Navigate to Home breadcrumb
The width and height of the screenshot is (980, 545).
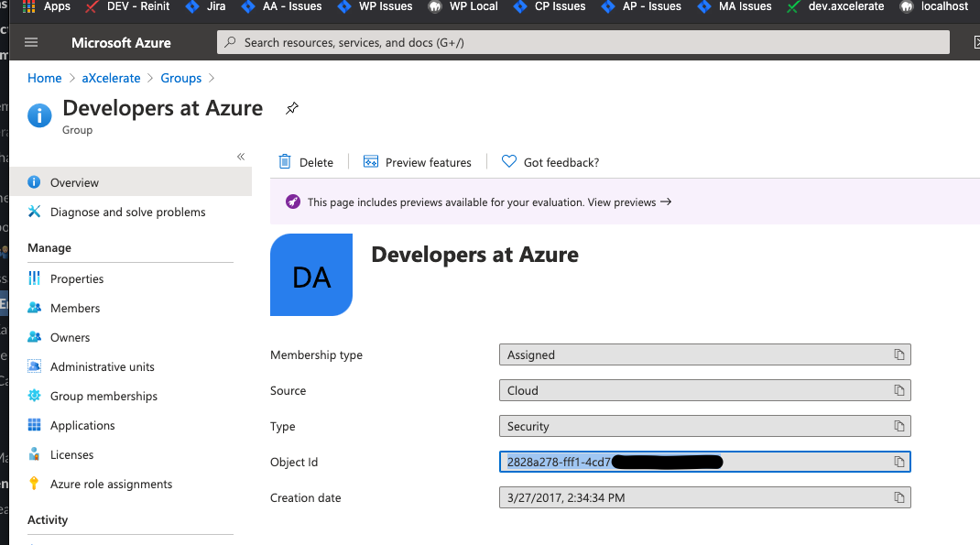tap(44, 78)
